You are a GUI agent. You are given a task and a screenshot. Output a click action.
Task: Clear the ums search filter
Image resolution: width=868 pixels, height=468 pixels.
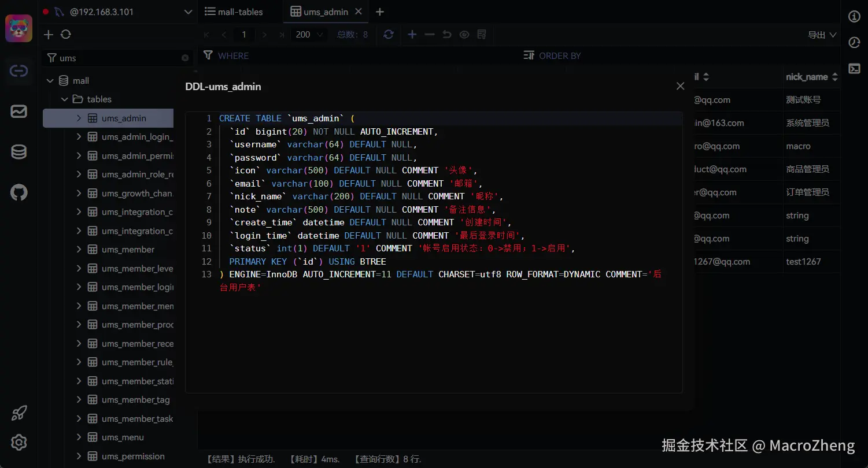(x=185, y=58)
